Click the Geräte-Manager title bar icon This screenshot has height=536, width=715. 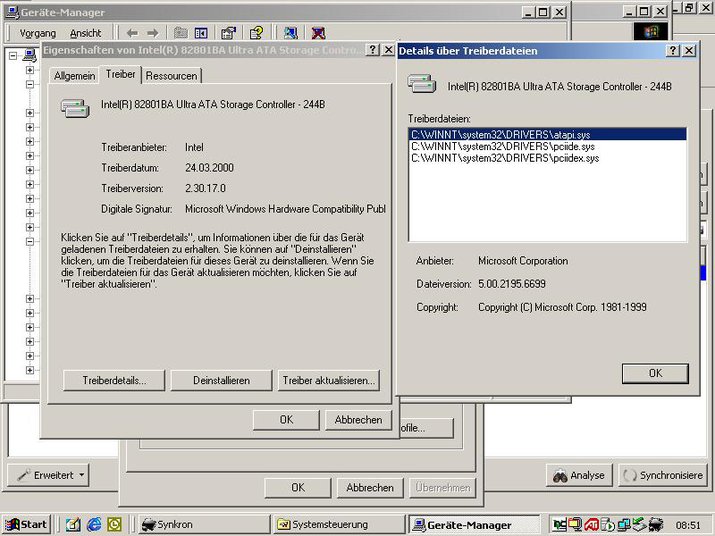point(12,12)
